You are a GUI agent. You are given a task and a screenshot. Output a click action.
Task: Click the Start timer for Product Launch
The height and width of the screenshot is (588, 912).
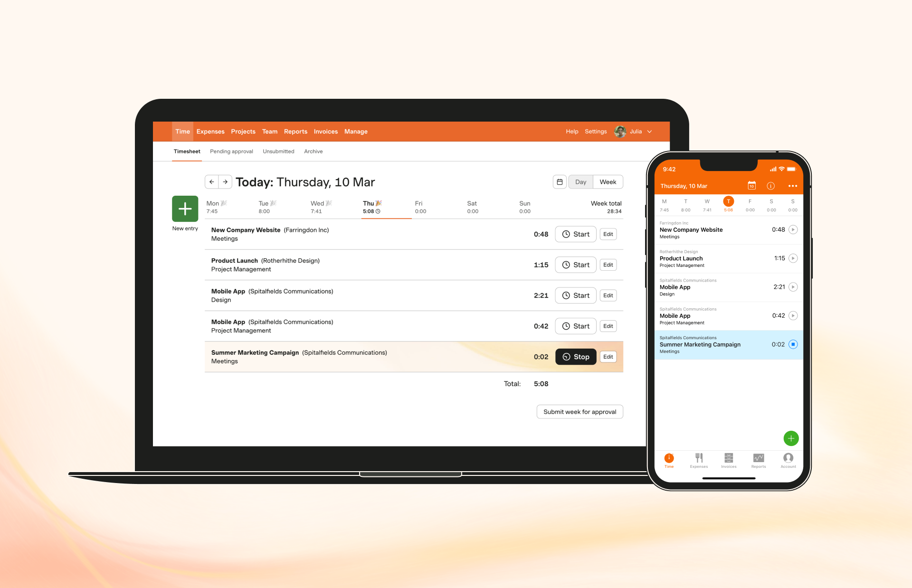[x=576, y=265]
